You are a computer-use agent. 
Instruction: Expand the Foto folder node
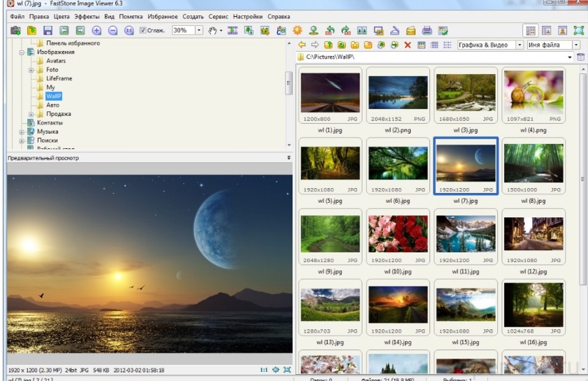point(31,70)
